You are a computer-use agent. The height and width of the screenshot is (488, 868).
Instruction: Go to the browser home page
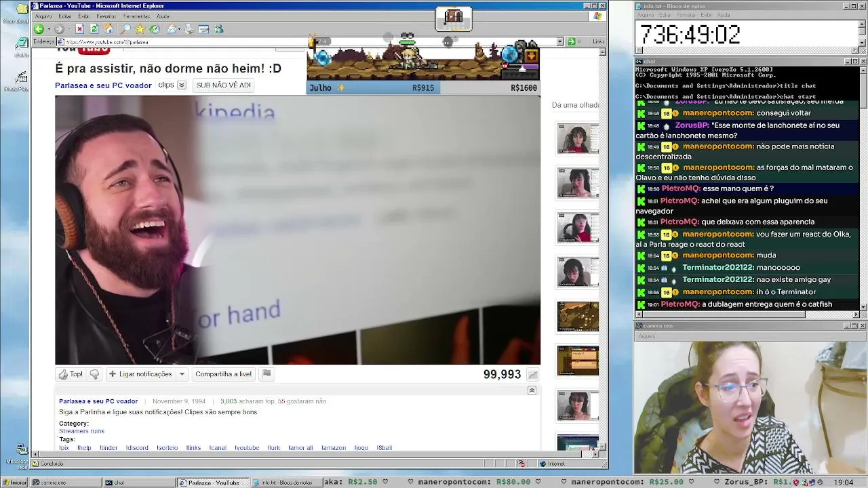[109, 29]
